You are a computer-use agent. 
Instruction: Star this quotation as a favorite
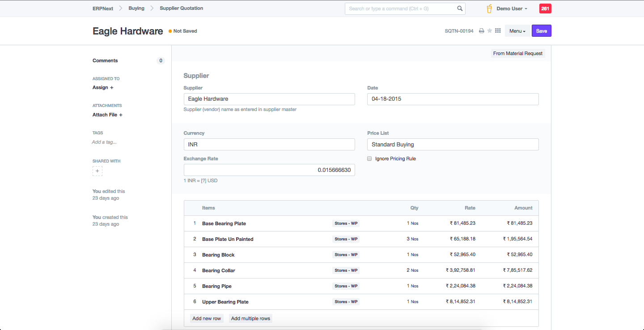490,31
